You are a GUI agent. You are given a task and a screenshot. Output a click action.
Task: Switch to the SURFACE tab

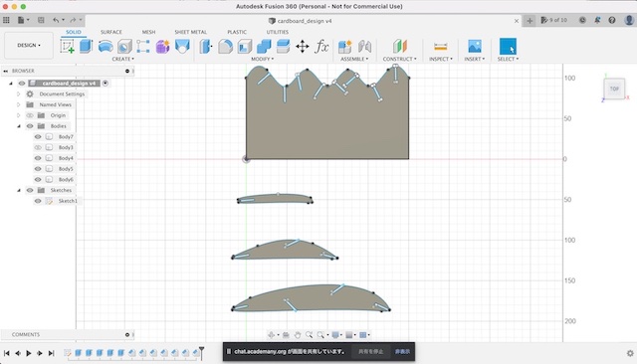110,32
